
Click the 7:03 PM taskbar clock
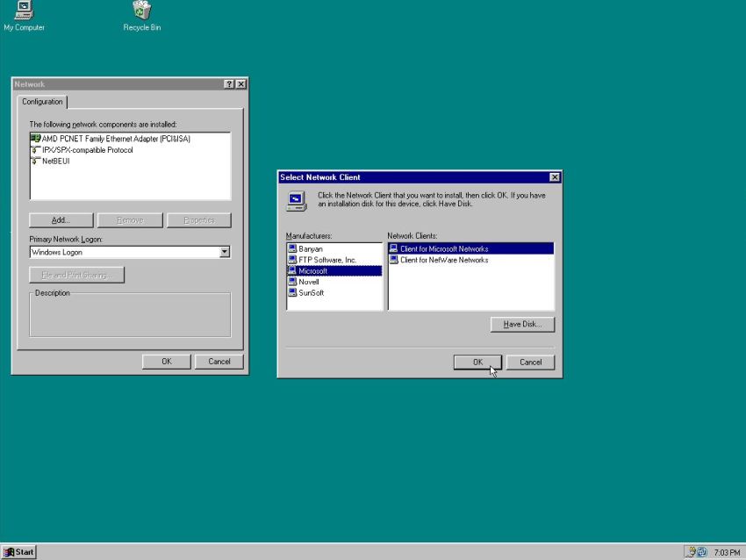(727, 552)
